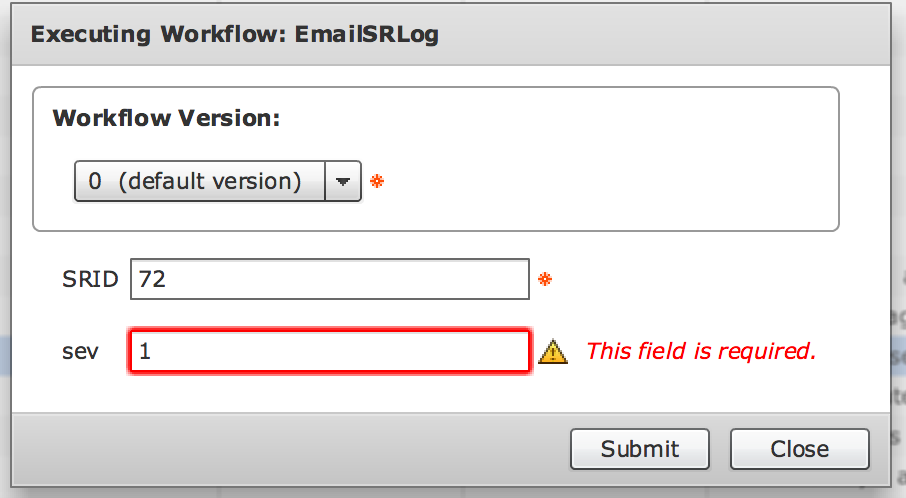906x498 pixels.
Task: Click the blank area right of the SRID asterisk
Action: pos(693,280)
